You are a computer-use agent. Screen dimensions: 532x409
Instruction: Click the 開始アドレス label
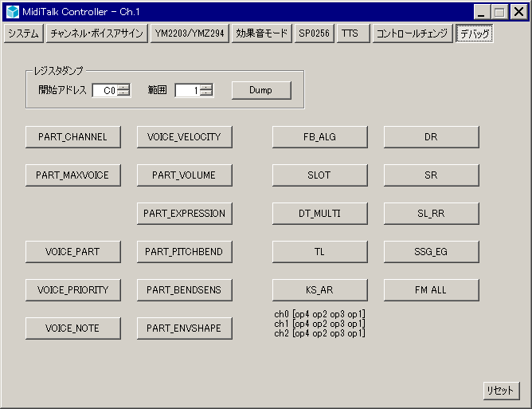click(x=62, y=90)
